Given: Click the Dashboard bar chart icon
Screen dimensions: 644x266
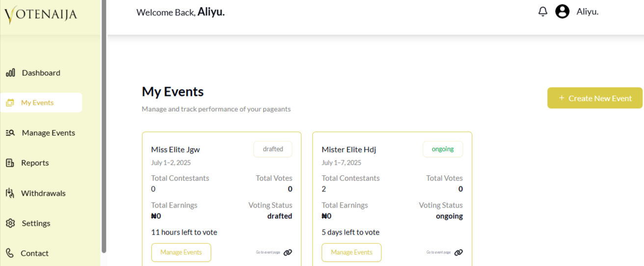Looking at the screenshot, I should point(10,73).
